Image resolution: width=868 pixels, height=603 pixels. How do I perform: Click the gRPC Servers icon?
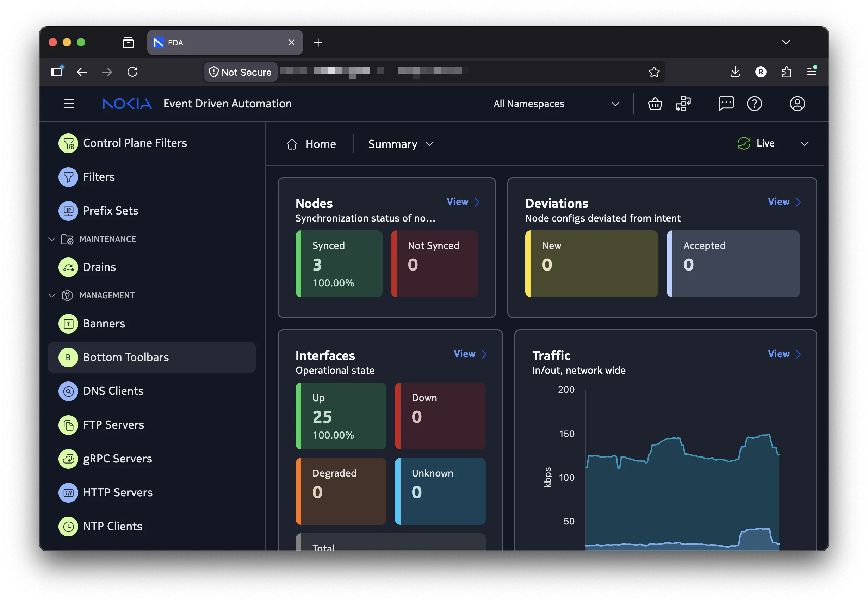coord(68,459)
